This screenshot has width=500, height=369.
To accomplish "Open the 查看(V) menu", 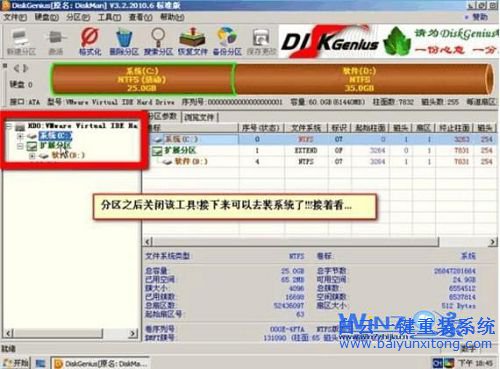I will pos(141,17).
